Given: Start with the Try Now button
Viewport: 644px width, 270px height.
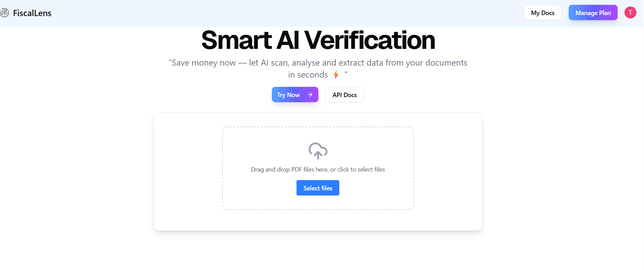Looking at the screenshot, I should pyautogui.click(x=295, y=95).
